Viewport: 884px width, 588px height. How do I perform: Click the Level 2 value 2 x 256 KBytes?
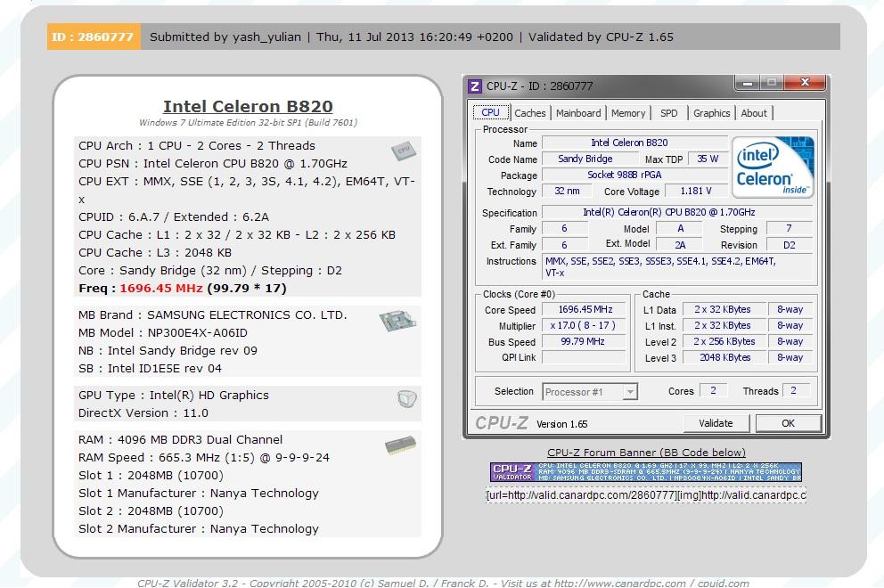724,341
